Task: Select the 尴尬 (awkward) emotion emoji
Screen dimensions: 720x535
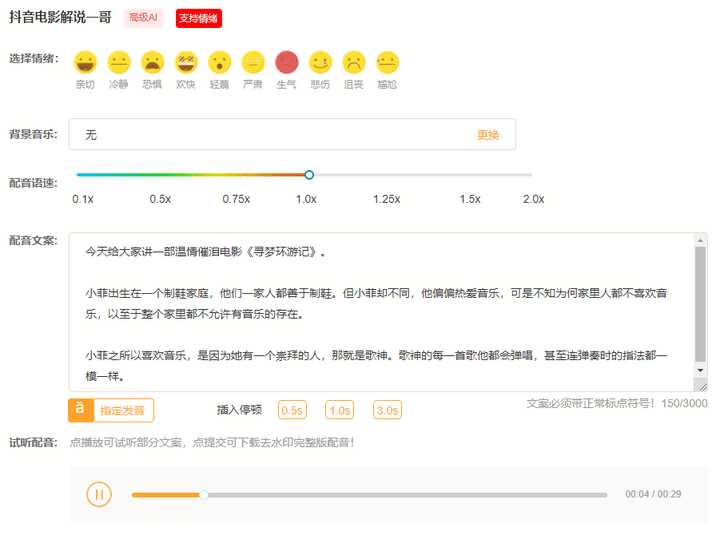Action: tap(387, 62)
